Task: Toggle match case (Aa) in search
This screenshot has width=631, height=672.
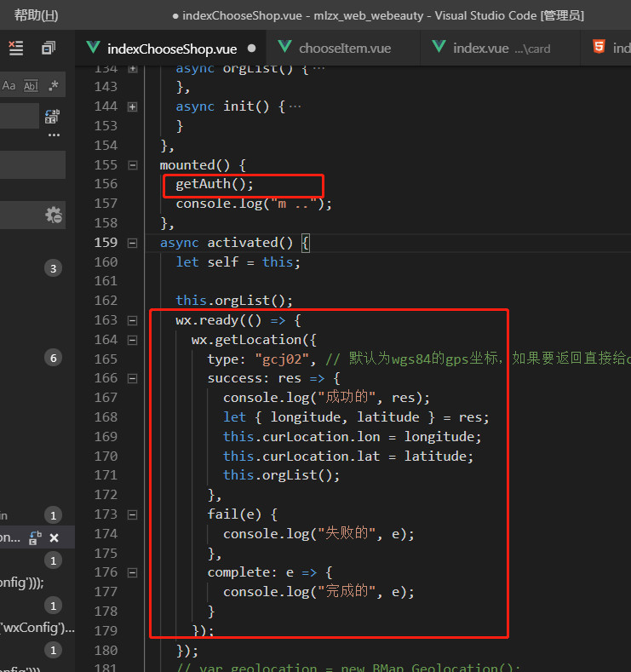Action: click(9, 86)
